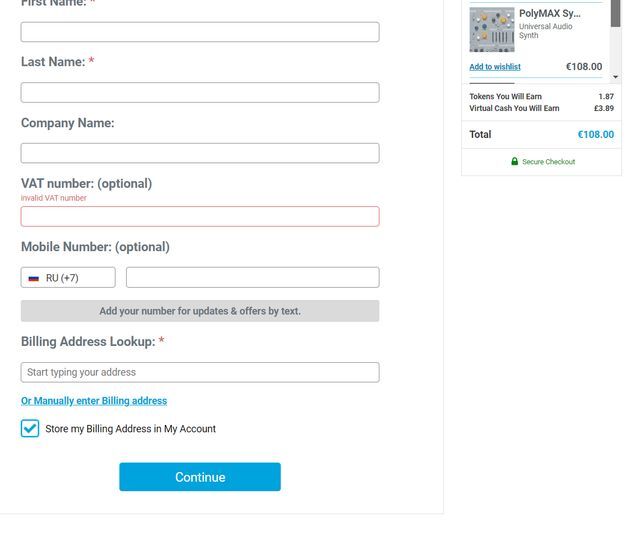Untick the Store my Billing Address checkbox
This screenshot has width=640, height=545.
(x=30, y=428)
